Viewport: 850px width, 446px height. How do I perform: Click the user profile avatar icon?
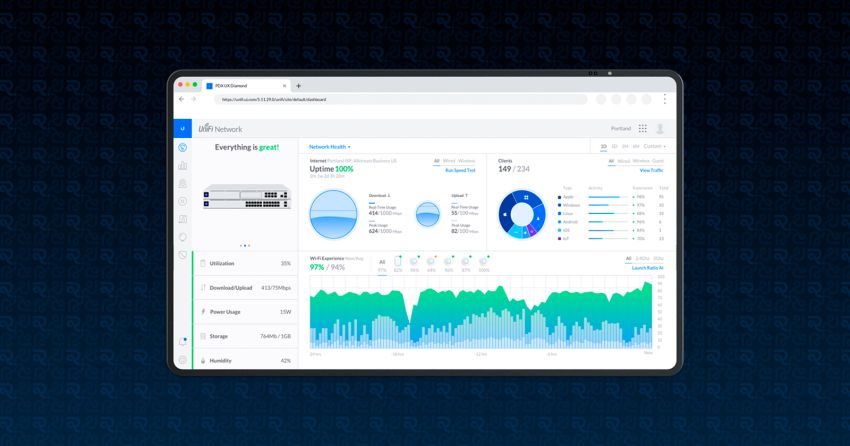coord(660,129)
